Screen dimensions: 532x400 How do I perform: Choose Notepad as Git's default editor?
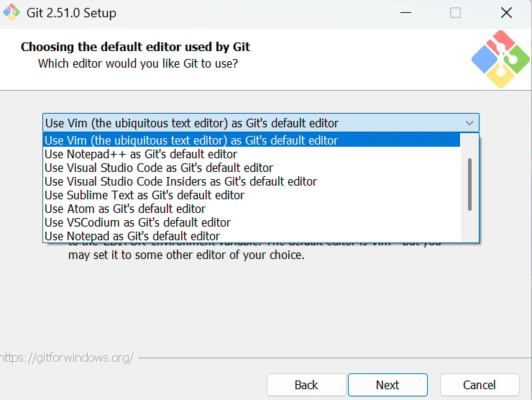(132, 236)
